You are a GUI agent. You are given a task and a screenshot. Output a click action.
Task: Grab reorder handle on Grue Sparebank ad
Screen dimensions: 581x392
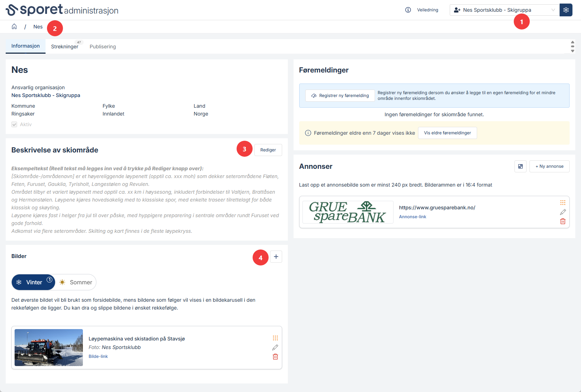point(563,203)
